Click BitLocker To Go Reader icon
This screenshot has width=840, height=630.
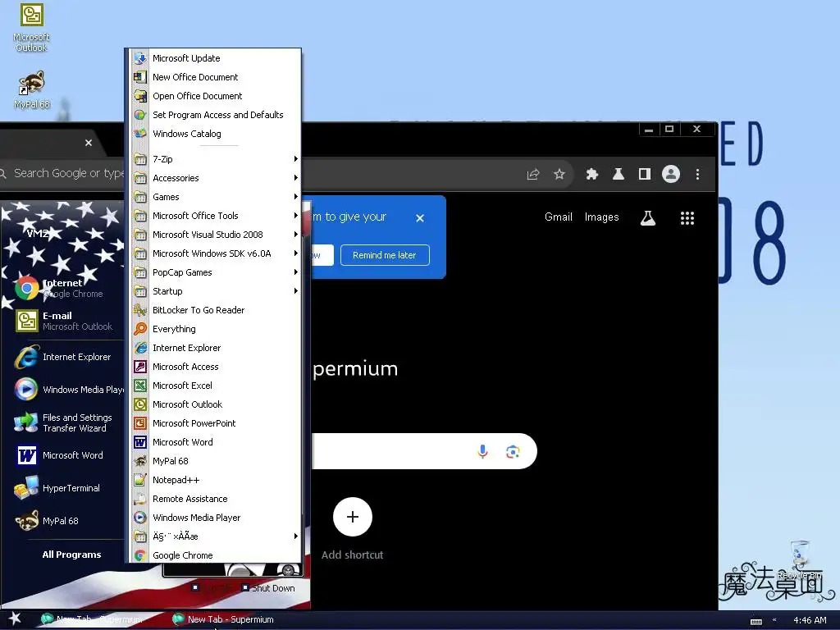tap(140, 309)
